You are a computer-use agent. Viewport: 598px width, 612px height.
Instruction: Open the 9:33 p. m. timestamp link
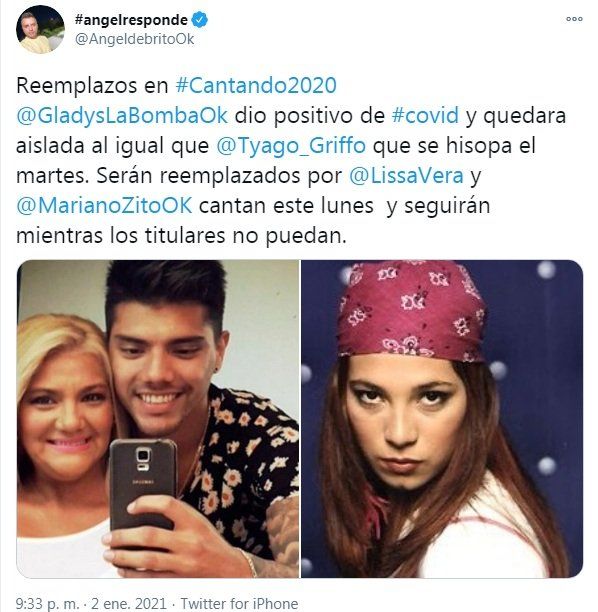(x=48, y=603)
